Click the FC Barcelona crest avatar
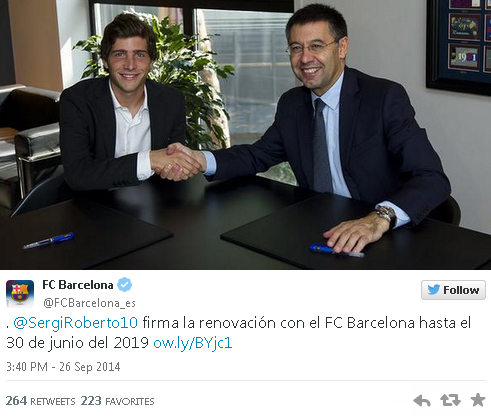Image resolution: width=491 pixels, height=416 pixels. [20, 293]
